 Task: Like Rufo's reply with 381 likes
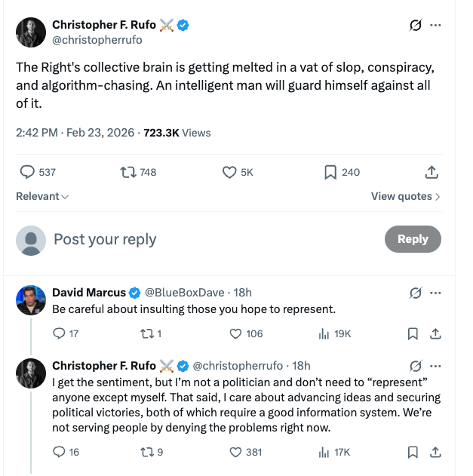tap(235, 452)
